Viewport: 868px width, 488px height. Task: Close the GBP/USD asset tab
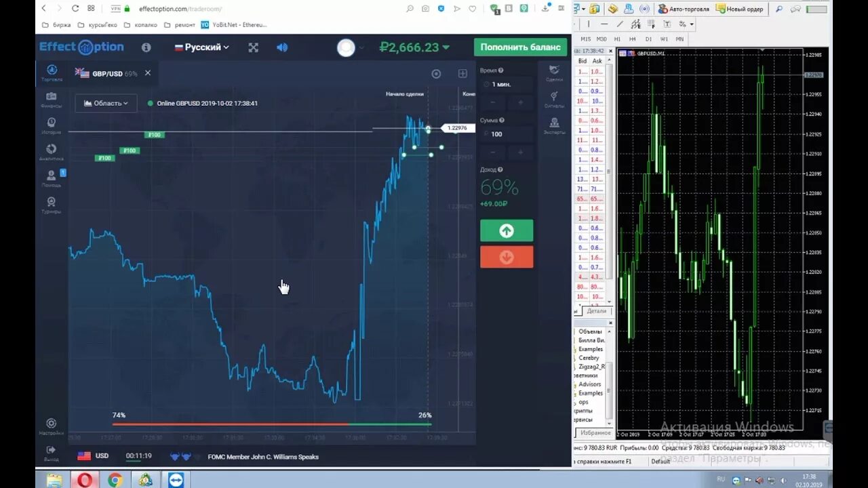click(x=148, y=73)
